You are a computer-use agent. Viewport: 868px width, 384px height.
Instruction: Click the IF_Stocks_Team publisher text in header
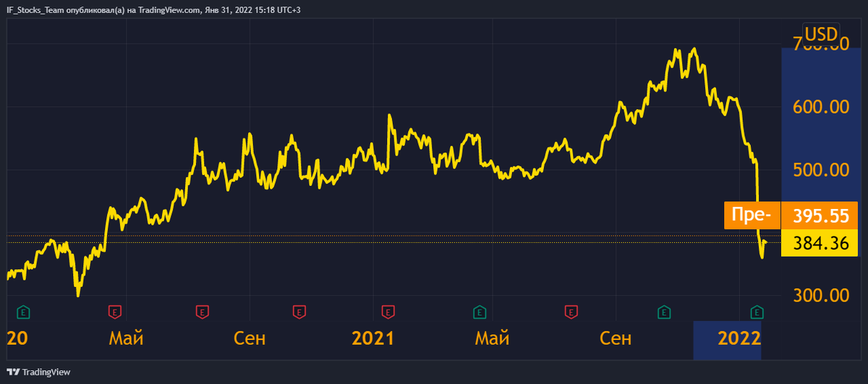point(37,10)
